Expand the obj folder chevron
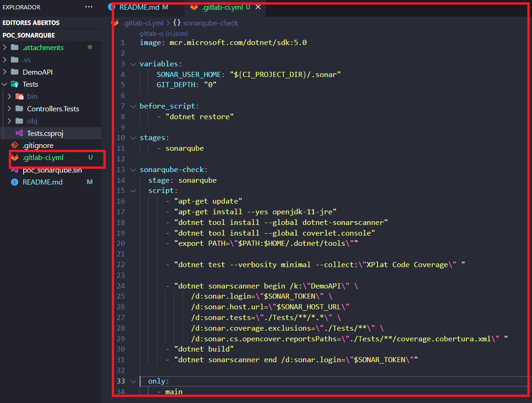Image resolution: width=532 pixels, height=403 pixels. tap(9, 121)
